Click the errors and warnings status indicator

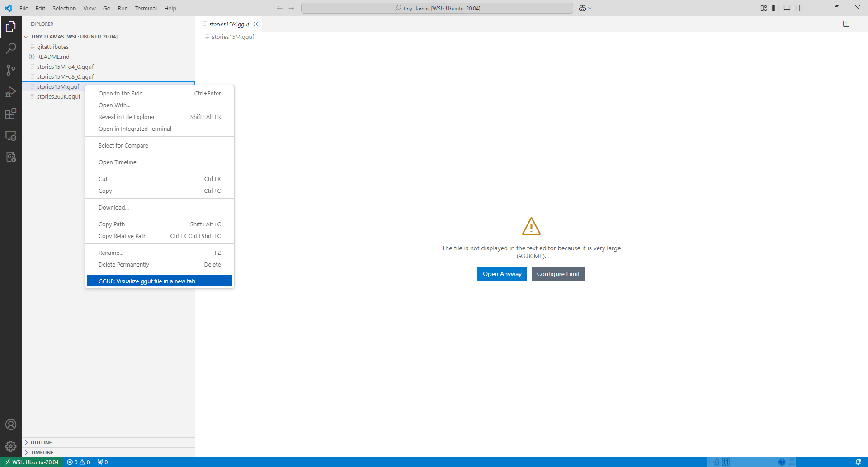[78, 462]
